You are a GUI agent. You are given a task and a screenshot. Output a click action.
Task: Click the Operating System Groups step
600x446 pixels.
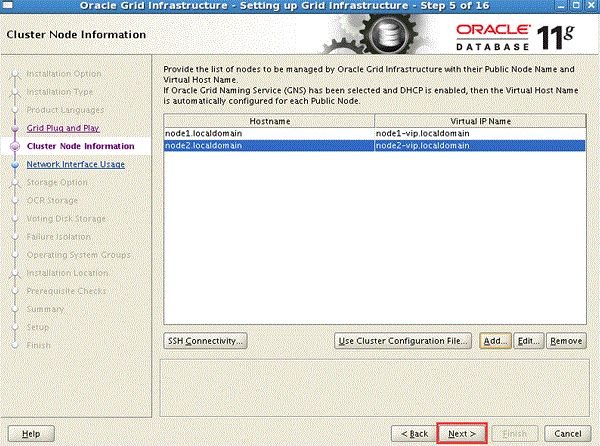tap(78, 254)
